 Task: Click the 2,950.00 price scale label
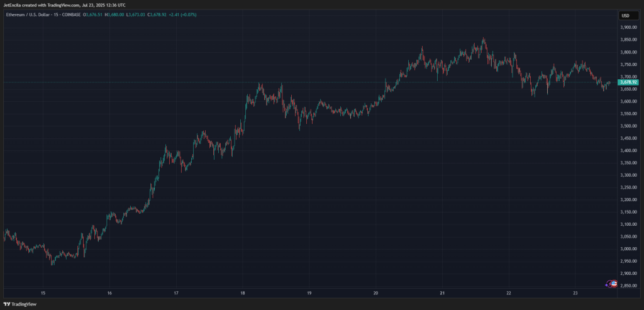tap(628, 261)
